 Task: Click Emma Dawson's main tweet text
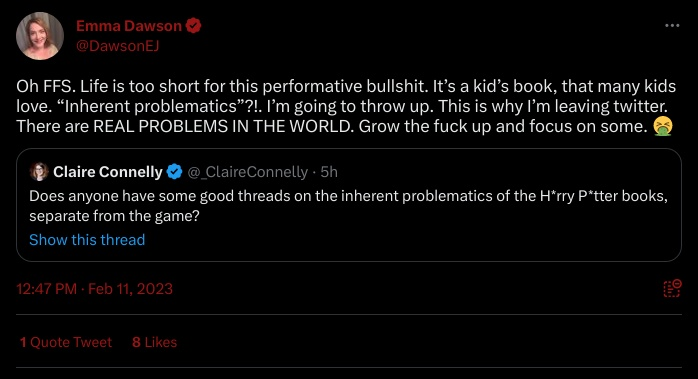coord(346,106)
